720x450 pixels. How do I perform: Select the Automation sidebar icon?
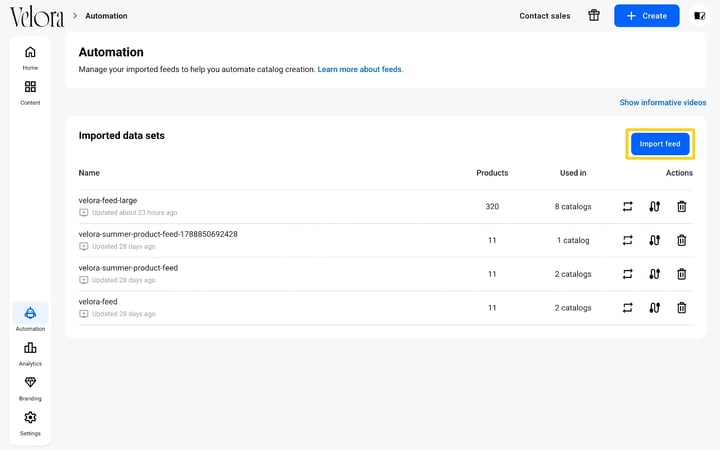click(30, 313)
